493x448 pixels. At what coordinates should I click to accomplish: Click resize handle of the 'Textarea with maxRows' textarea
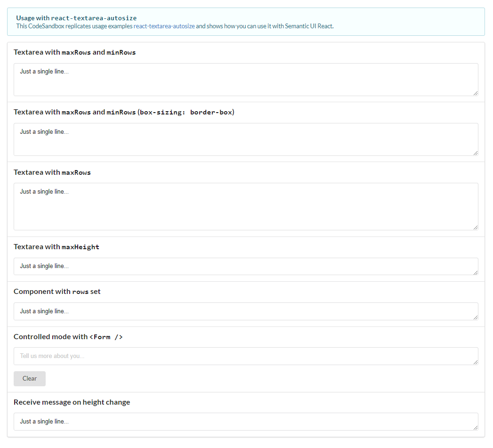click(476, 228)
